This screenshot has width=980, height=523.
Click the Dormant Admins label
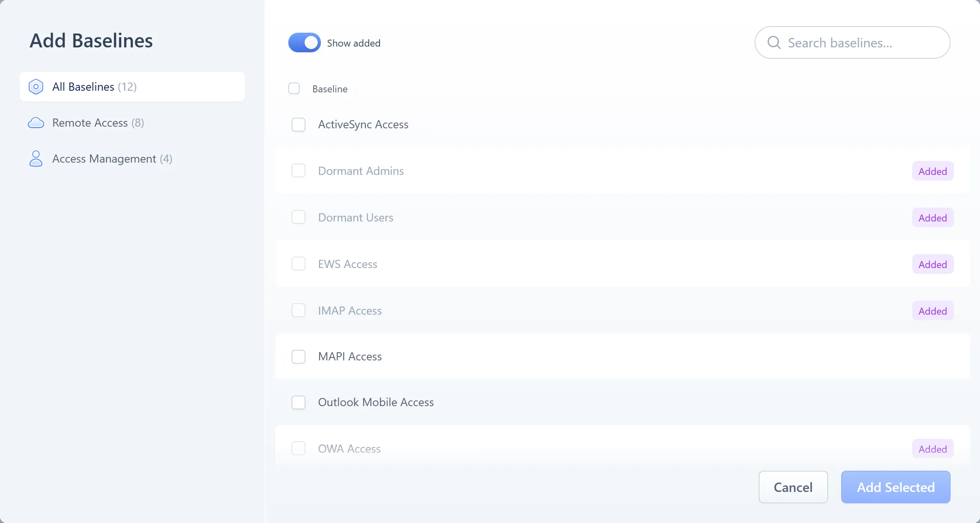(361, 171)
